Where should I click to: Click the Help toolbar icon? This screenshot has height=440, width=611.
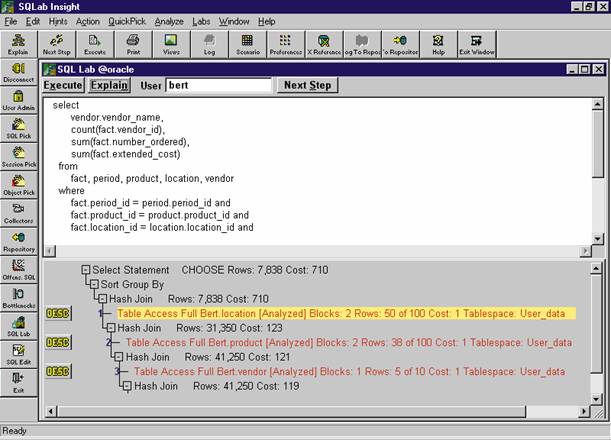coord(438,45)
